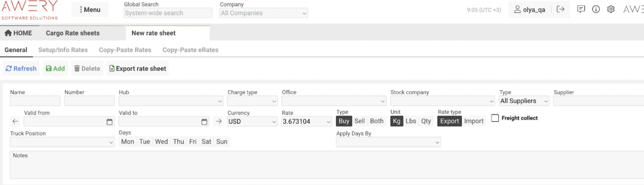Open the Setup/Info Rates sub-tab
Viewport: 644px width, 185px height.
pos(63,50)
